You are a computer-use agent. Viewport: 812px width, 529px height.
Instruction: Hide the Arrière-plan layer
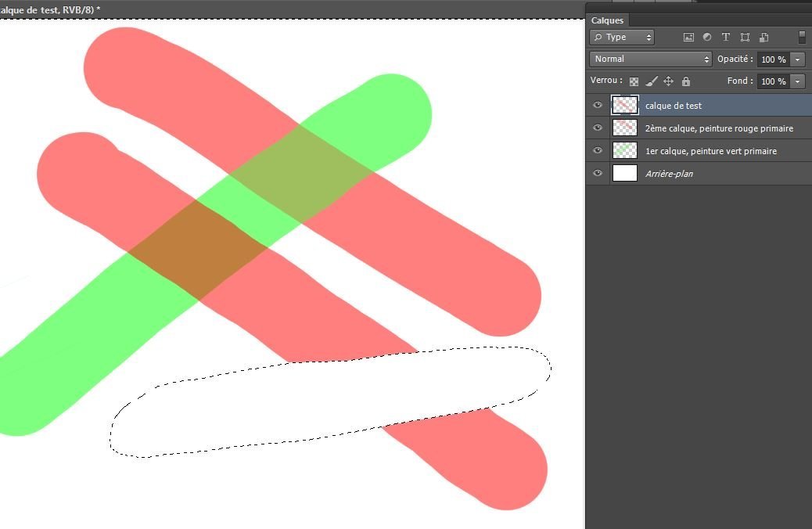click(598, 173)
